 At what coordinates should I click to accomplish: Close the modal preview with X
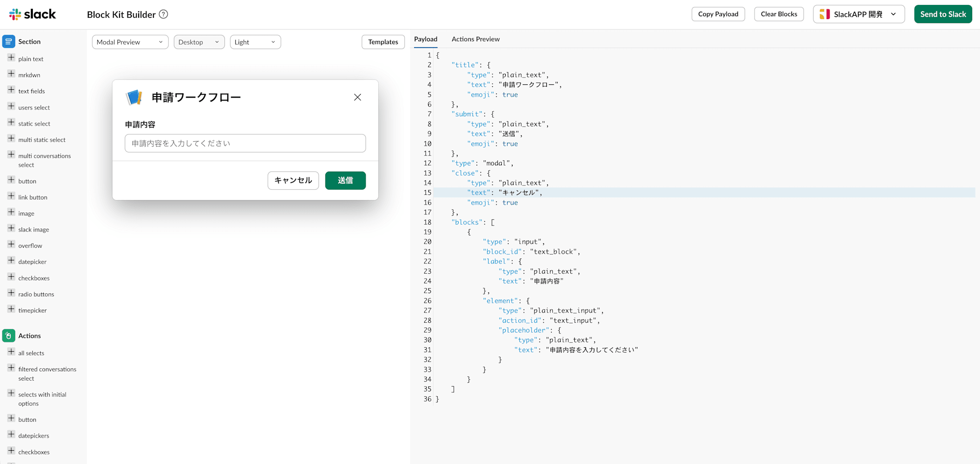[x=358, y=97]
